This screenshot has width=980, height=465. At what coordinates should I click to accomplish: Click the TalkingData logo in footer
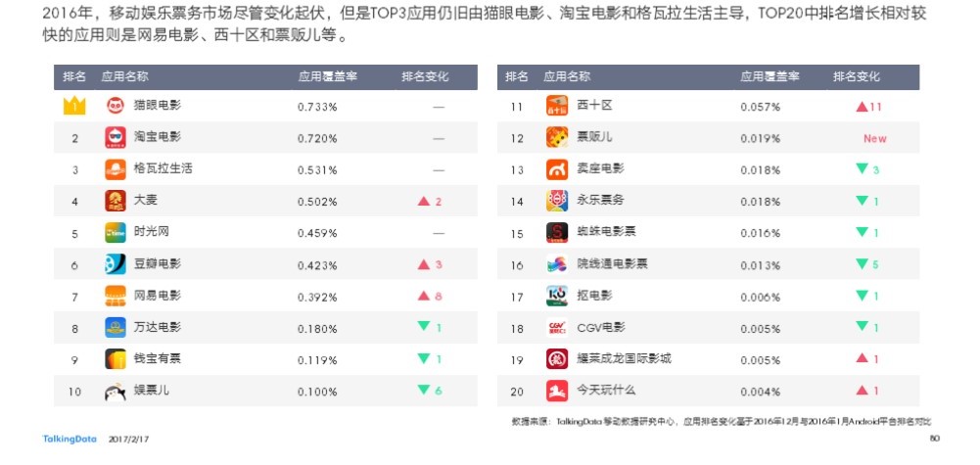pos(70,440)
